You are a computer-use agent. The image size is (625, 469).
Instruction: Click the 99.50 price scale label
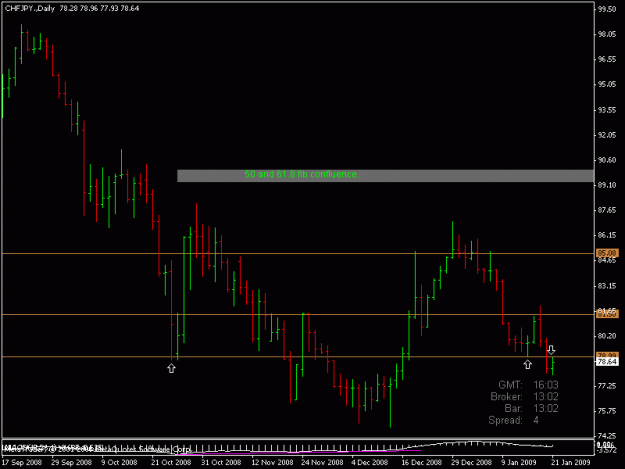coord(607,9)
